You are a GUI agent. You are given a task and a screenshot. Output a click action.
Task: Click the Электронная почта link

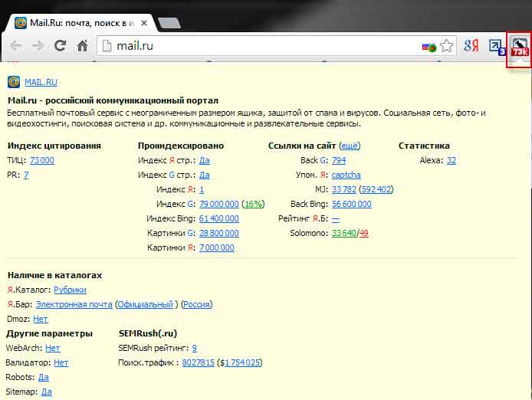pyautogui.click(x=74, y=304)
